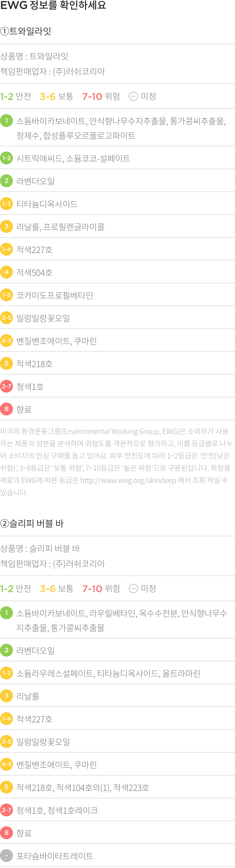235x868 pixels.
Task: Open the www.ewg.org/skindeep link
Action: tap(128, 480)
